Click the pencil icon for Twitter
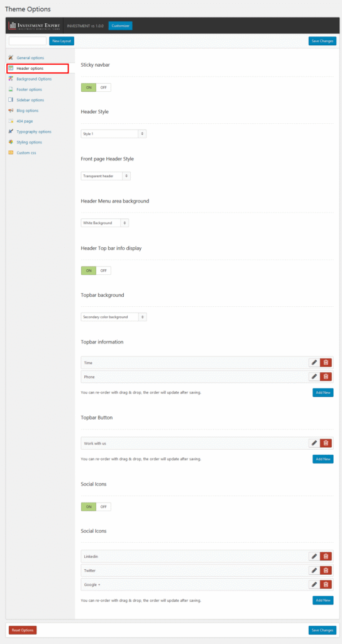 (314, 570)
